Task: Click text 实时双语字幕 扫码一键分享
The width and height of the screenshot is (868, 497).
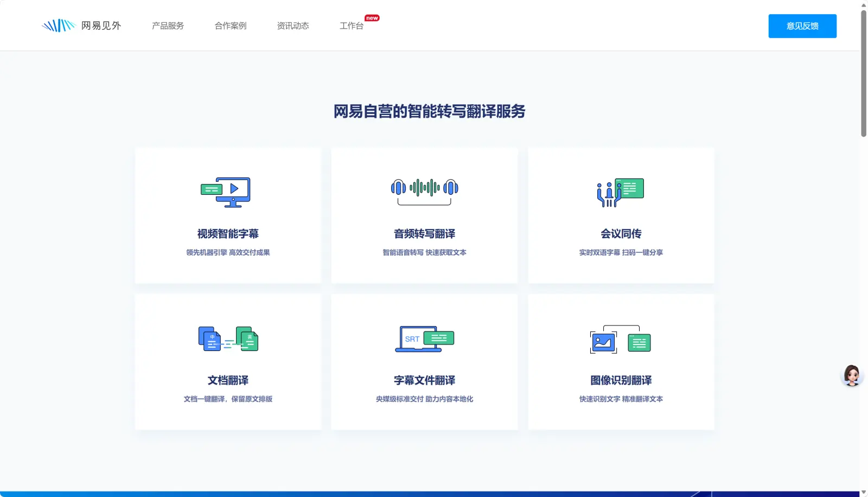Action: pos(621,252)
